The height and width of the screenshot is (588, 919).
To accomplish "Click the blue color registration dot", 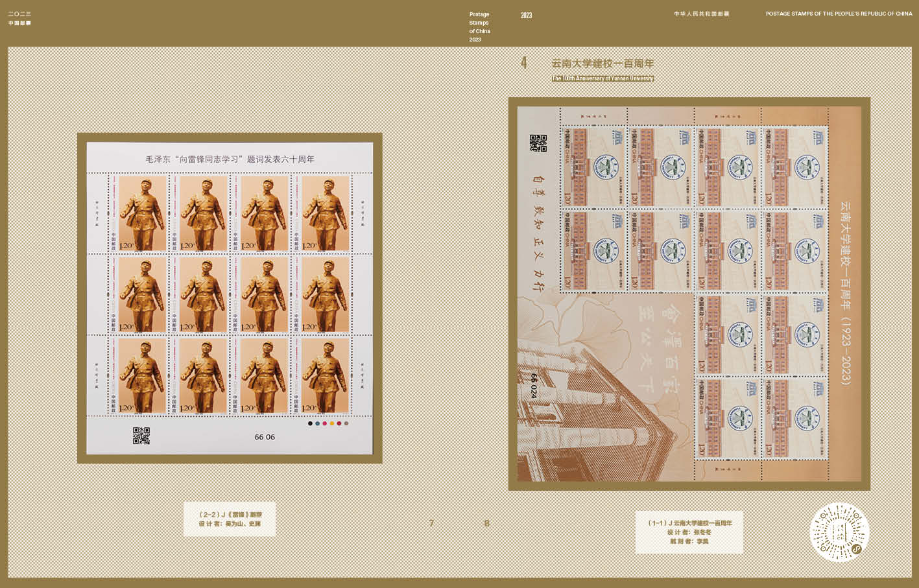I will pos(317,423).
